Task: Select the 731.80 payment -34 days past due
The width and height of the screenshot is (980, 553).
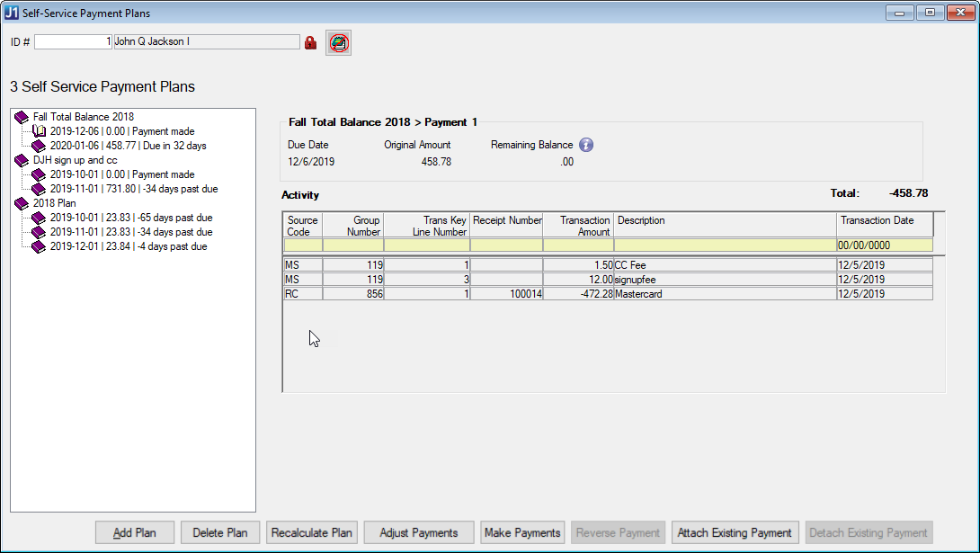Action: click(x=133, y=189)
